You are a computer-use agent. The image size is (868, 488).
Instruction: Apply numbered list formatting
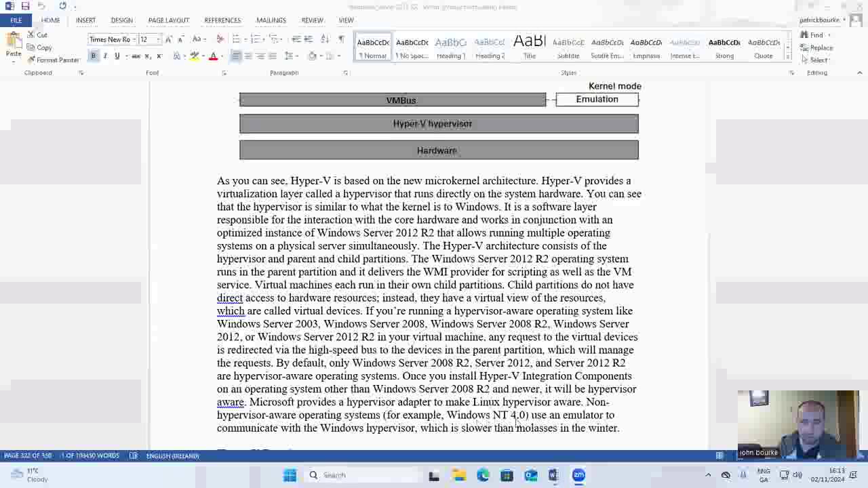tap(256, 39)
